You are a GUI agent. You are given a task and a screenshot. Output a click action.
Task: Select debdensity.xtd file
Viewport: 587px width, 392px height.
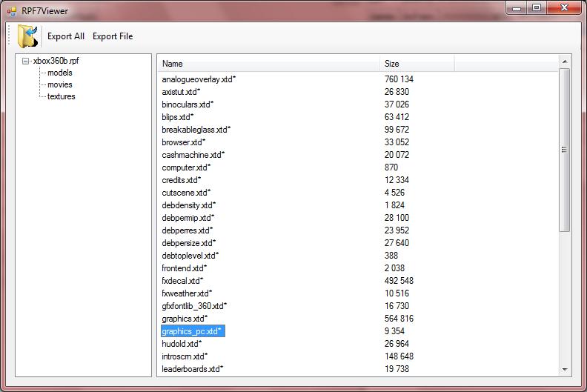click(x=189, y=205)
